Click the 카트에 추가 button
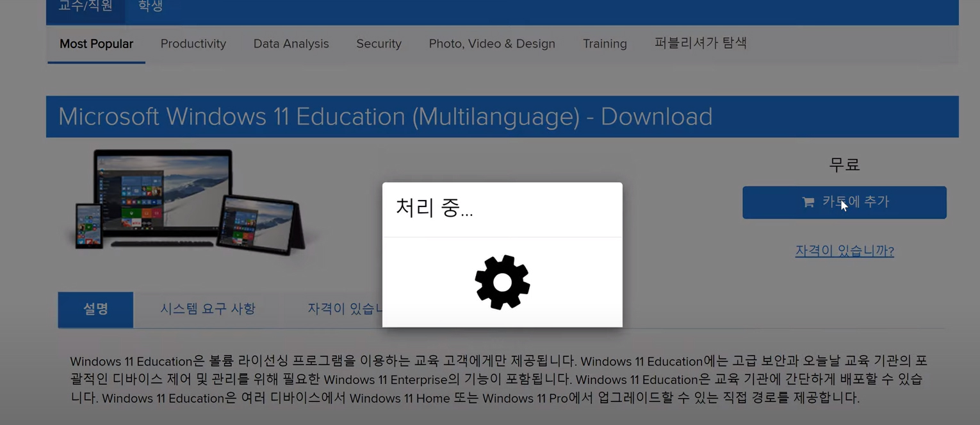 pos(844,203)
